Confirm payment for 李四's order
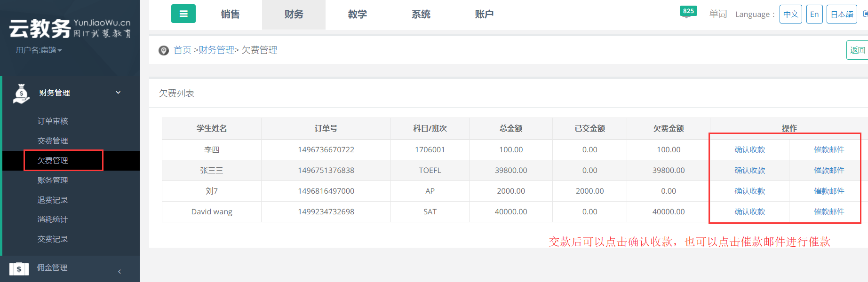This screenshot has width=868, height=282. pos(749,150)
